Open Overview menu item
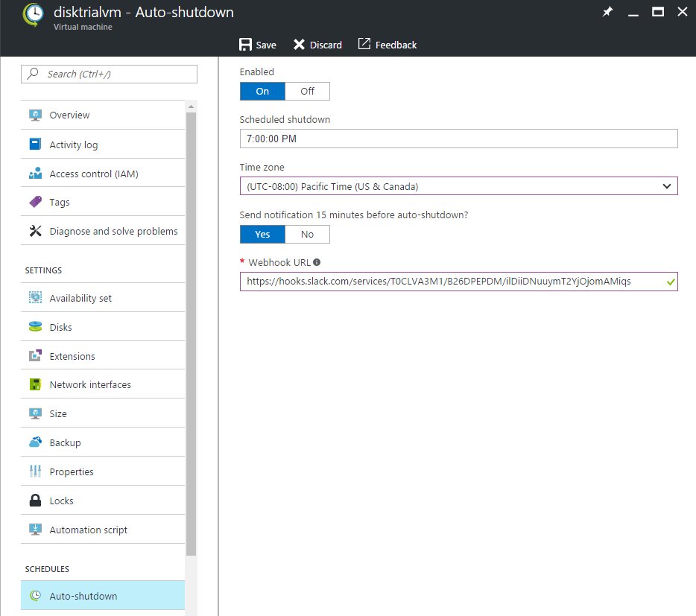This screenshot has width=696, height=616. [103, 115]
